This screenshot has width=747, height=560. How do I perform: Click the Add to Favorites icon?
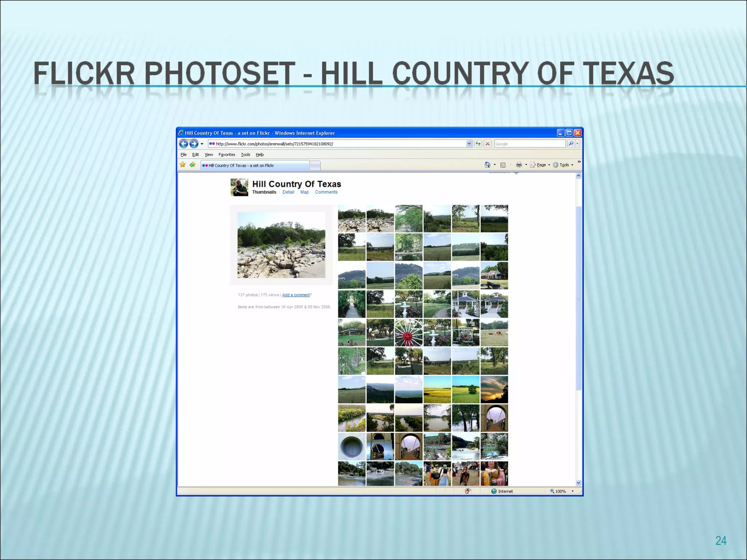pos(193,165)
